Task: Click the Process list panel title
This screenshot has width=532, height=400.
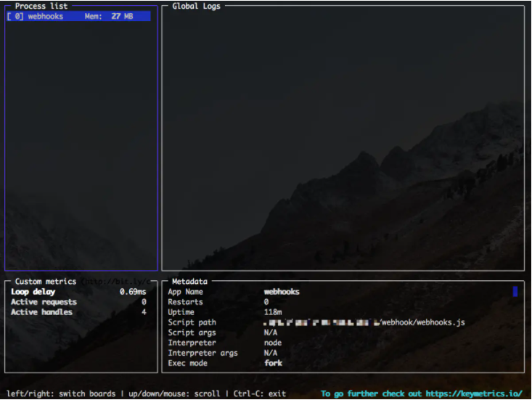Action: 41,6
